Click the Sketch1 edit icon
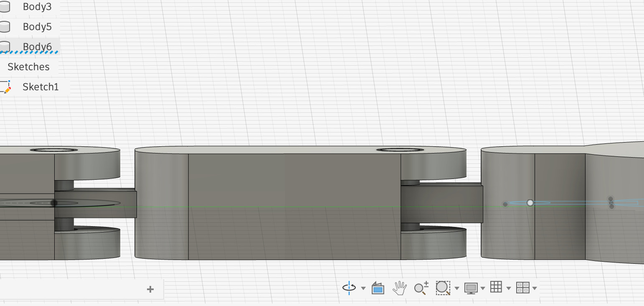Viewport: 644px width, 306px height. 6,87
